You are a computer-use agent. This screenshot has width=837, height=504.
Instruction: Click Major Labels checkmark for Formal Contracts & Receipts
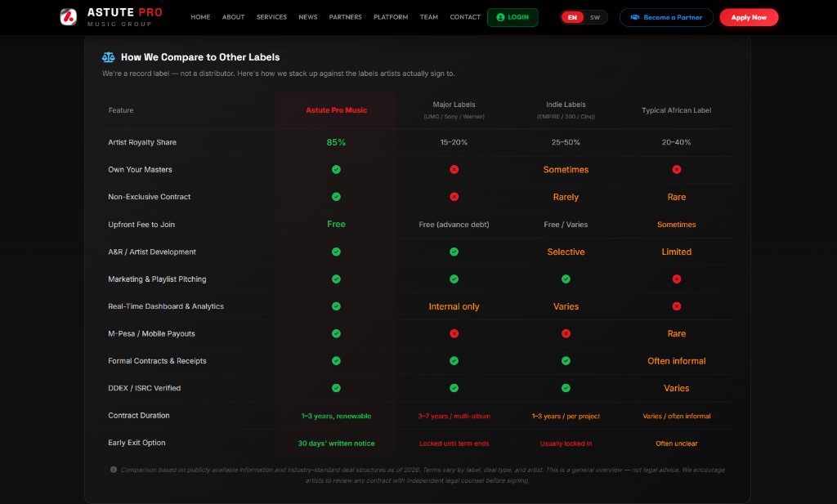point(454,360)
